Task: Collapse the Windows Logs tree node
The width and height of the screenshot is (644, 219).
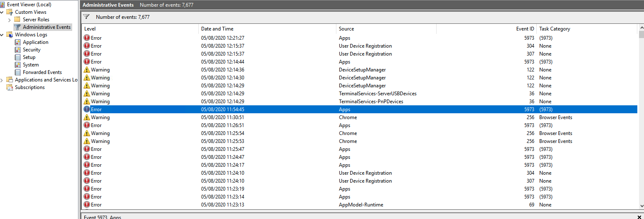Action: click(x=2, y=35)
